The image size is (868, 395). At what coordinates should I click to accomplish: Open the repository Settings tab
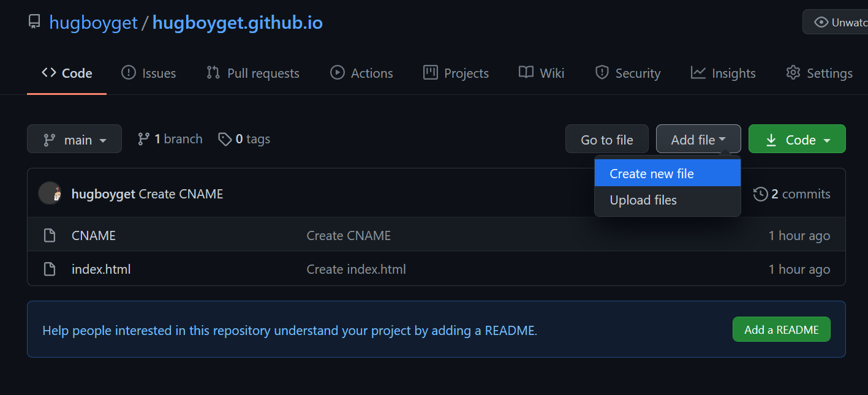(819, 73)
